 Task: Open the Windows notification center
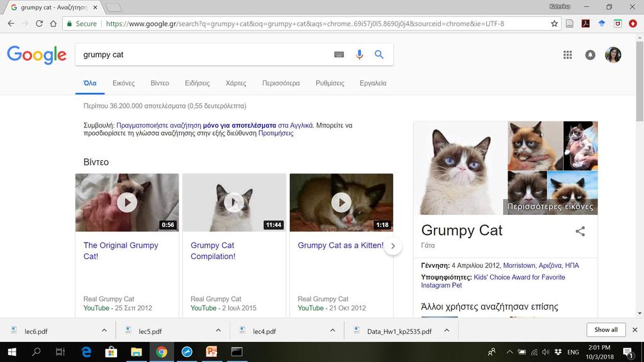click(x=628, y=352)
